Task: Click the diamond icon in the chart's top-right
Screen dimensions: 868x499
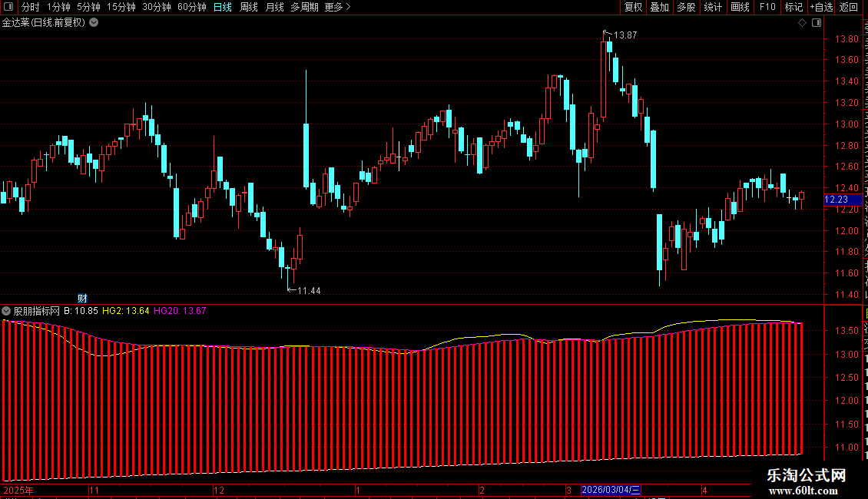Action: click(x=802, y=23)
